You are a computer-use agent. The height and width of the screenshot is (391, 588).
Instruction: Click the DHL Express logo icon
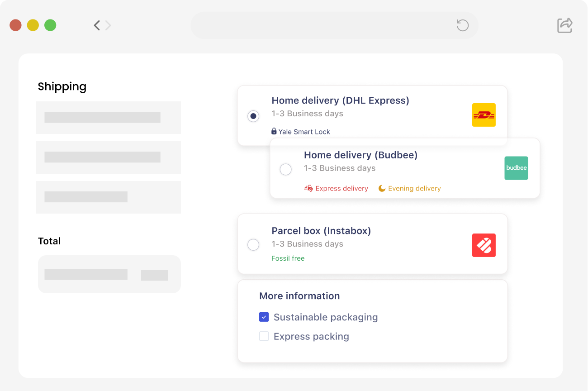(x=484, y=115)
